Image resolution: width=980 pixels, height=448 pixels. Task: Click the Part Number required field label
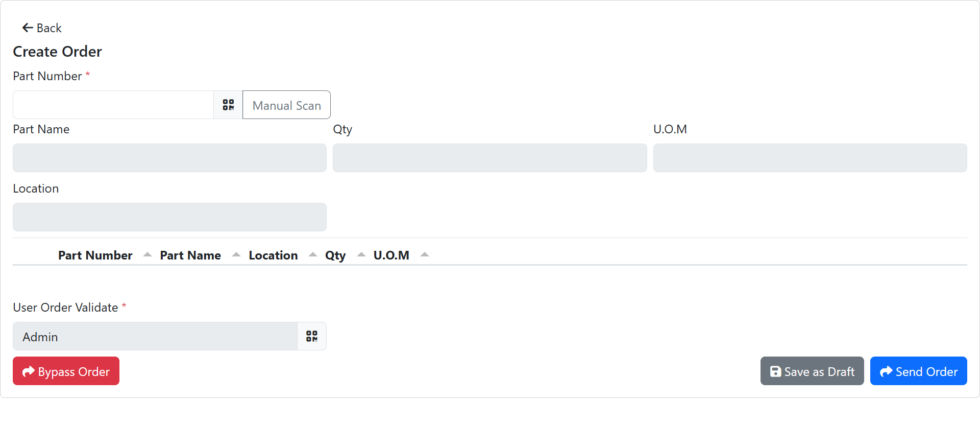click(51, 76)
